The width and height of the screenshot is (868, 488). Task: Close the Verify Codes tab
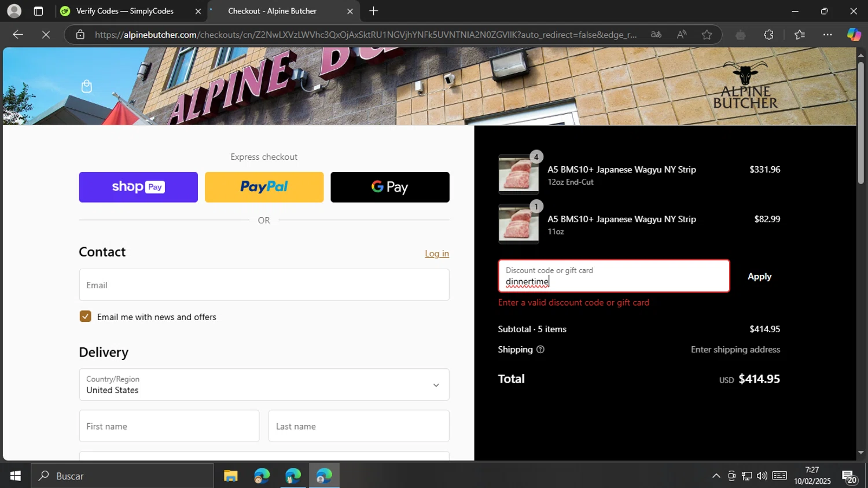tap(198, 11)
